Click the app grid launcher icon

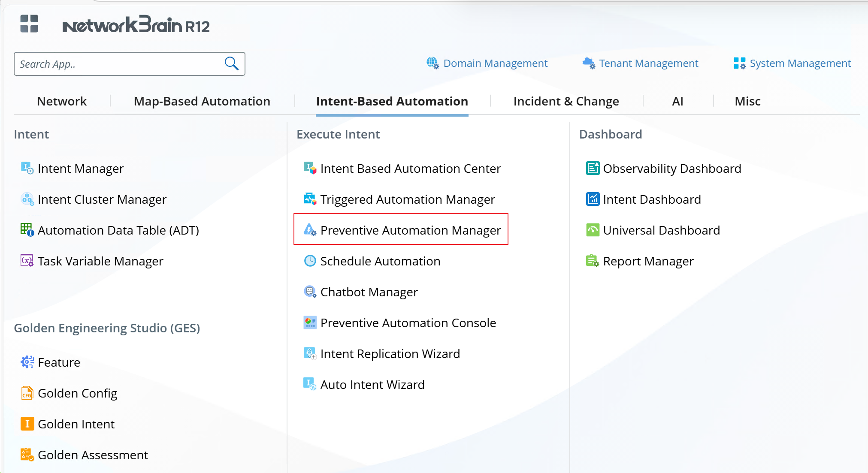[x=29, y=24]
